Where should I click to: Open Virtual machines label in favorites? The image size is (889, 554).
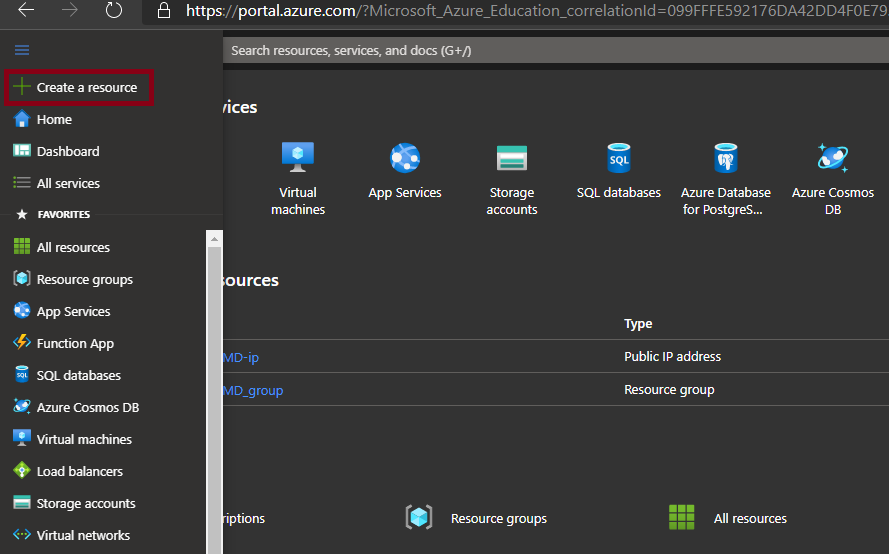click(x=84, y=439)
